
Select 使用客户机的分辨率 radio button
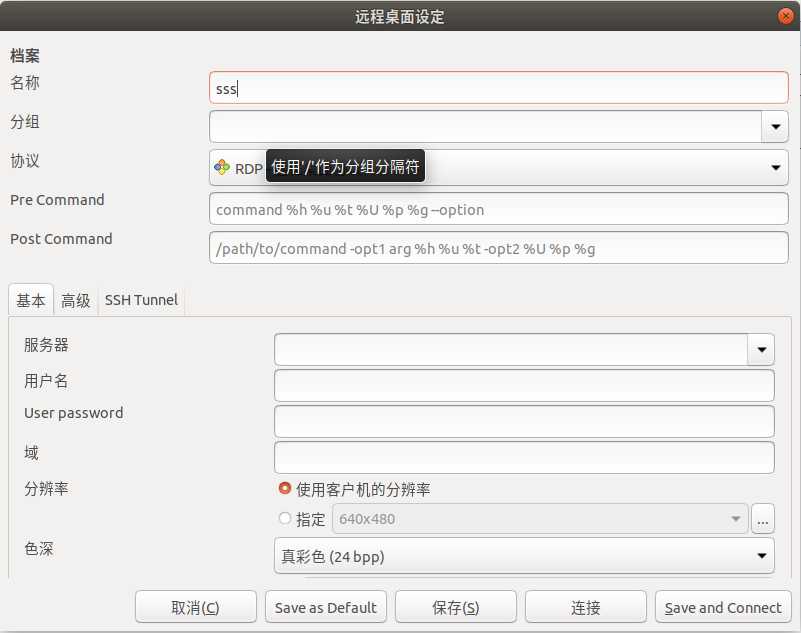tap(285, 488)
